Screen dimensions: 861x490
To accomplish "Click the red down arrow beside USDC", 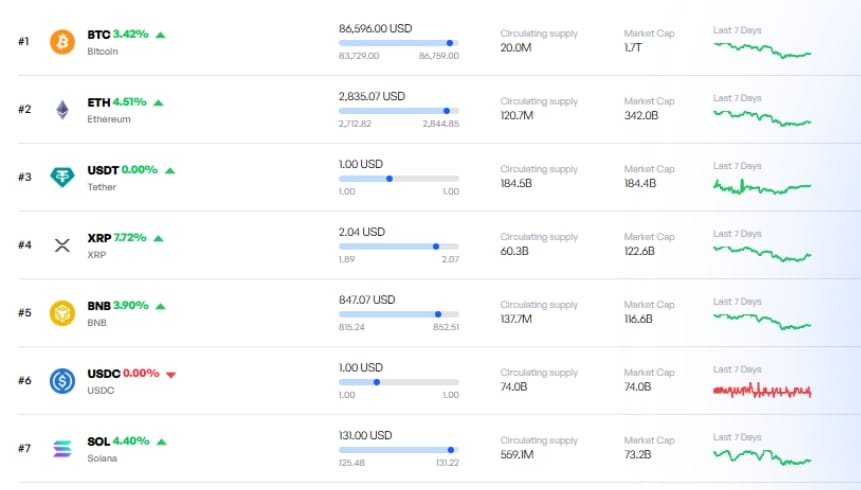I will coord(171,374).
